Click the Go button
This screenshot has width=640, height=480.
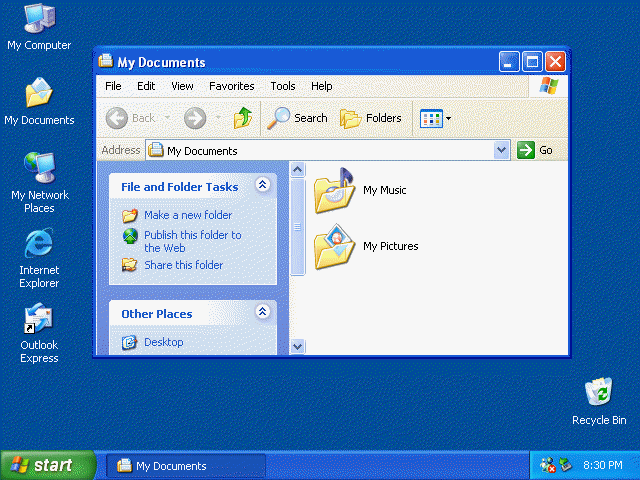pyautogui.click(x=535, y=150)
